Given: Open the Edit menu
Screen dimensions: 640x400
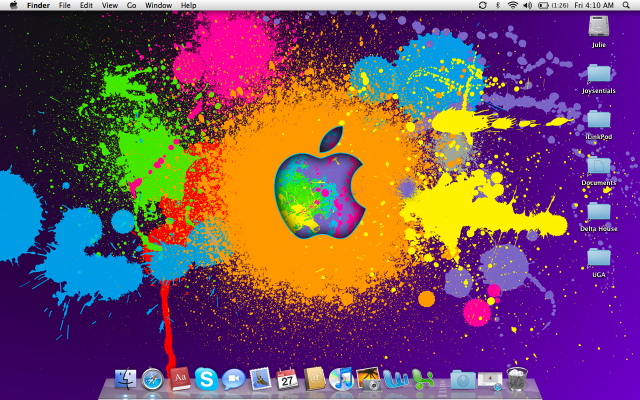Looking at the screenshot, I should (x=86, y=5).
